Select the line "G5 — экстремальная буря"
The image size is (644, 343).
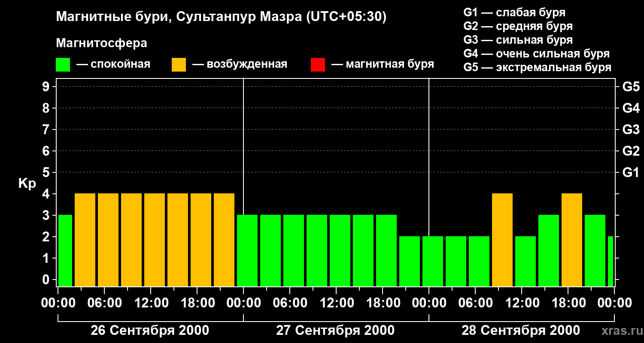click(538, 67)
